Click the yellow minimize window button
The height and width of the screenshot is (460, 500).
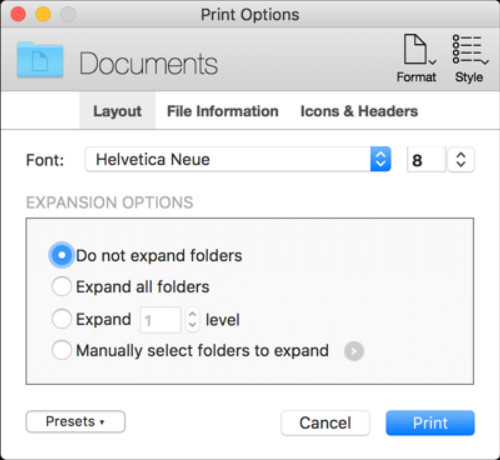tap(43, 14)
